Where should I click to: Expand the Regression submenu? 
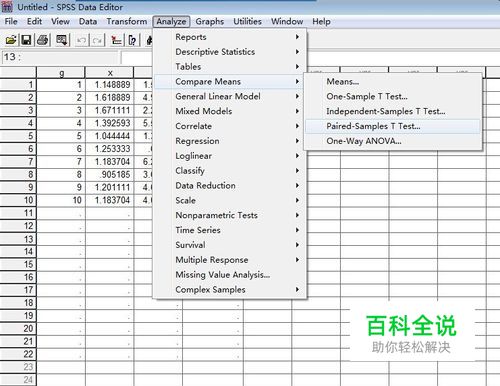[230, 141]
